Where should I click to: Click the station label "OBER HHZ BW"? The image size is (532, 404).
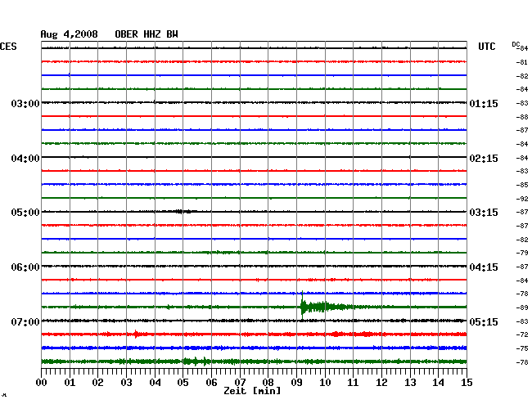coord(147,34)
